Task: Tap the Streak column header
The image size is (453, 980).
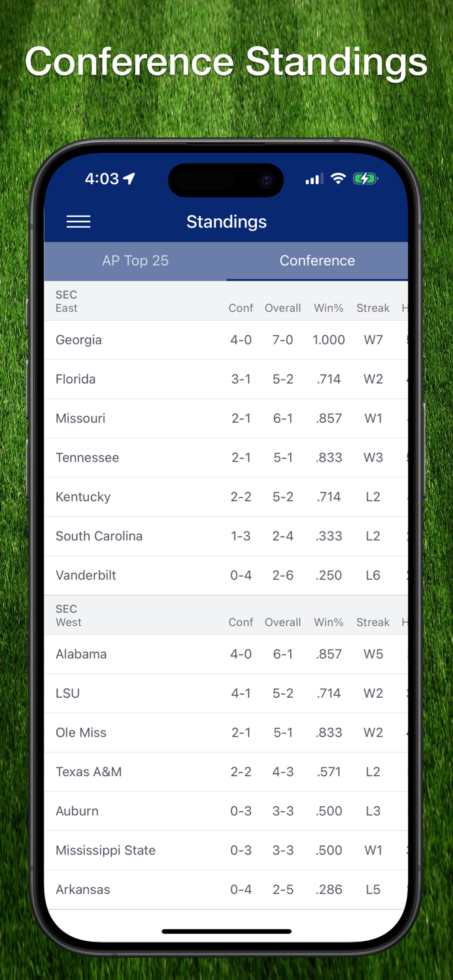Action: pyautogui.click(x=373, y=308)
